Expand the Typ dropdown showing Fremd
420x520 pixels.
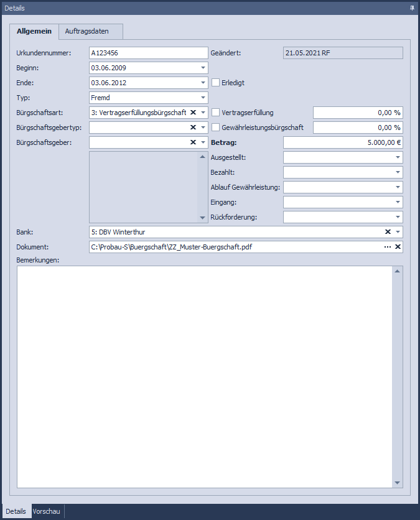pyautogui.click(x=203, y=98)
